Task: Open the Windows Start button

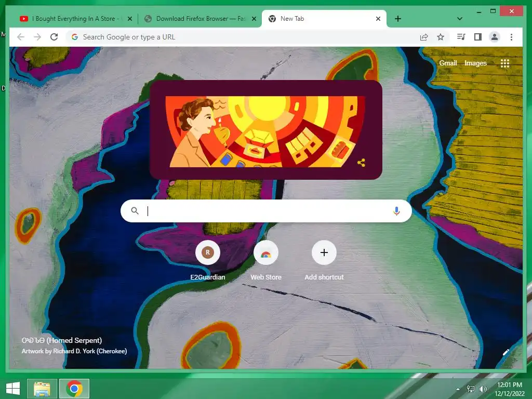Action: (x=13, y=389)
